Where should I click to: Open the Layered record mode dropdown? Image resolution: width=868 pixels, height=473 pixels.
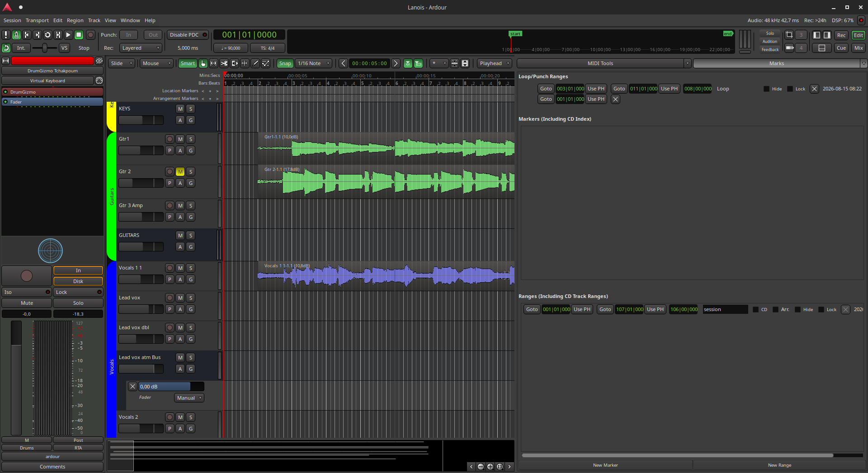[x=141, y=48]
